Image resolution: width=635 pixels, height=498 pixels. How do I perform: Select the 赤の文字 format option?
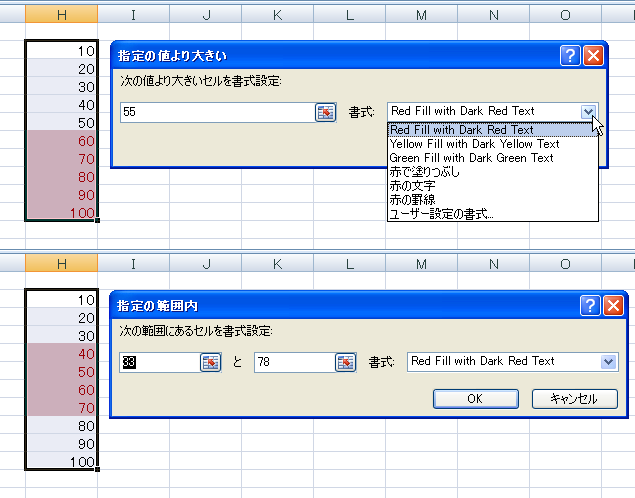[413, 186]
